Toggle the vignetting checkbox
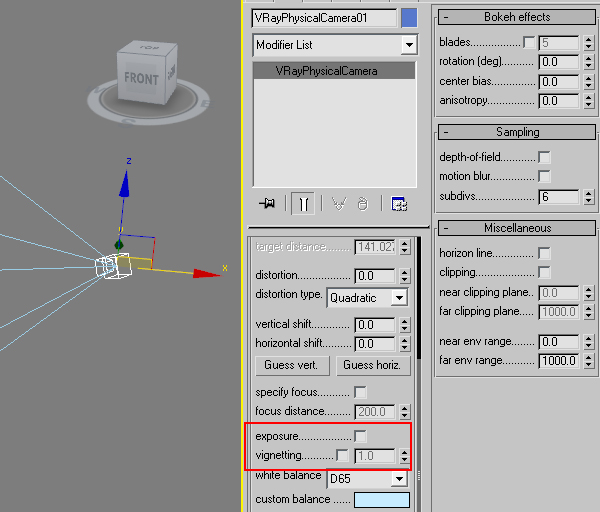The image size is (600, 512). (x=343, y=455)
